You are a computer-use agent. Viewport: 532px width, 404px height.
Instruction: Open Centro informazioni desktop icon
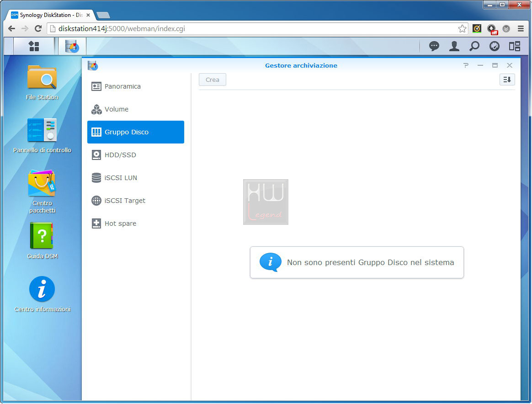[x=42, y=294]
